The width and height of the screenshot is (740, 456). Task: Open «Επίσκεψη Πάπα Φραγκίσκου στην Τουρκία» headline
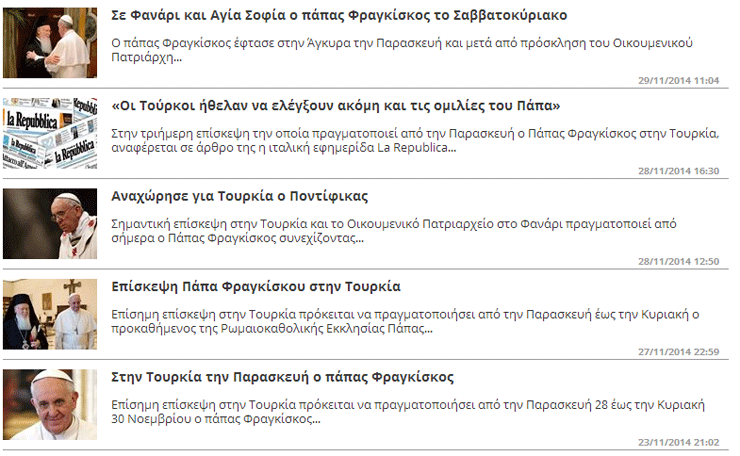pos(257,286)
